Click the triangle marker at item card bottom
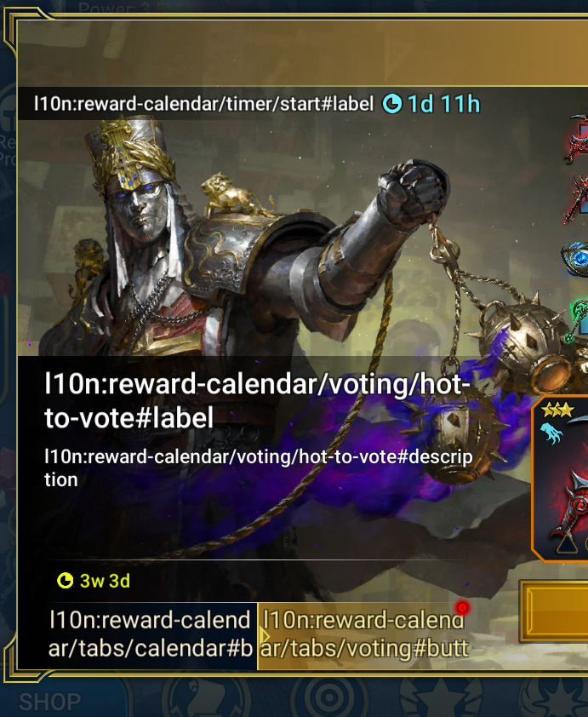 [x=567, y=545]
